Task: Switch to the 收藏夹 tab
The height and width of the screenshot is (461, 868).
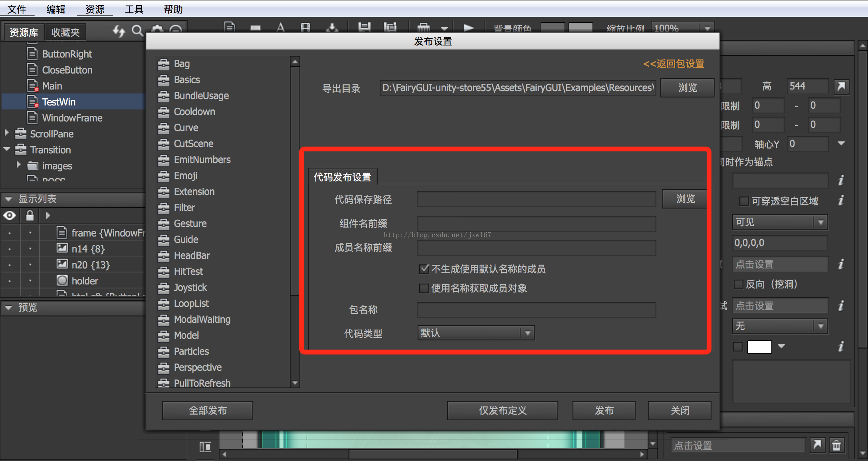Action: tap(65, 32)
